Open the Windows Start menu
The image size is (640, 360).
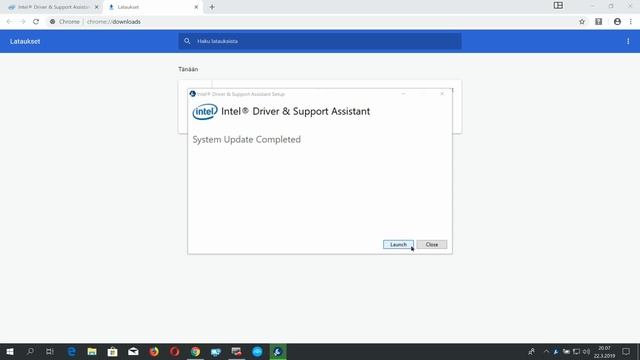(10, 351)
